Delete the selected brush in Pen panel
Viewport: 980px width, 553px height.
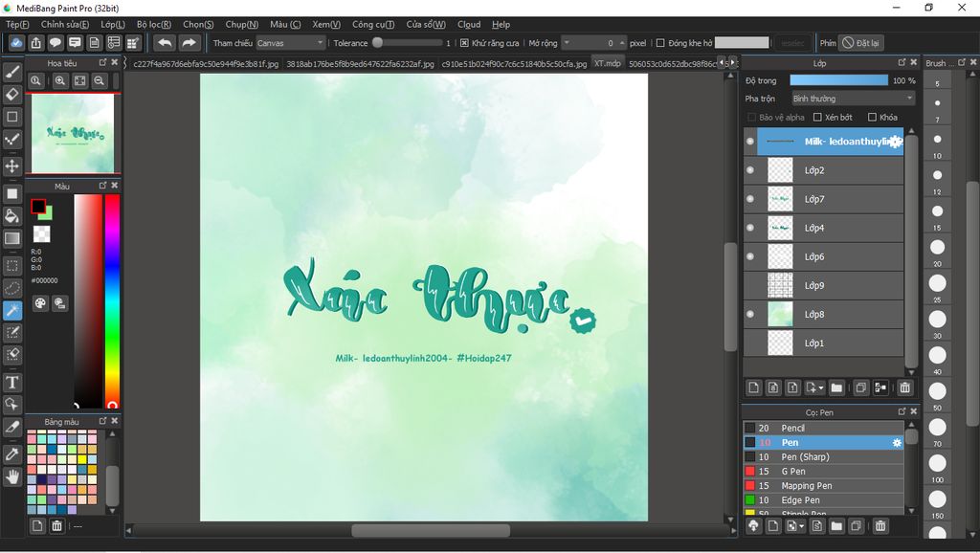tap(880, 526)
